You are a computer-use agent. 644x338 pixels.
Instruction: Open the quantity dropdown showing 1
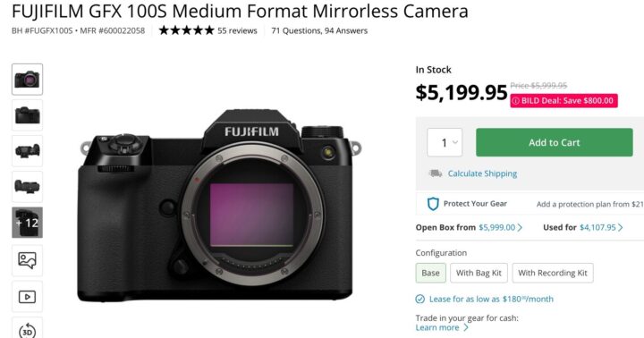coord(445,142)
